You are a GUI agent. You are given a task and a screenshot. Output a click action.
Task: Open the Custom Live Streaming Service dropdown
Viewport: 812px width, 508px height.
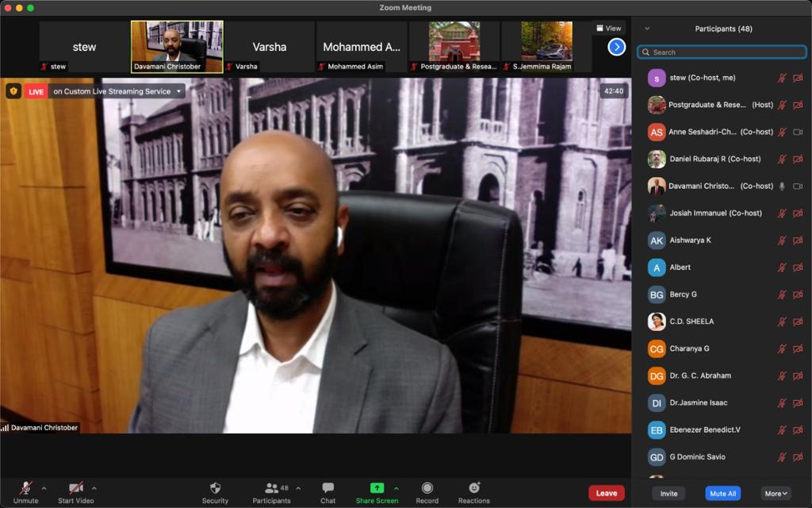point(179,91)
